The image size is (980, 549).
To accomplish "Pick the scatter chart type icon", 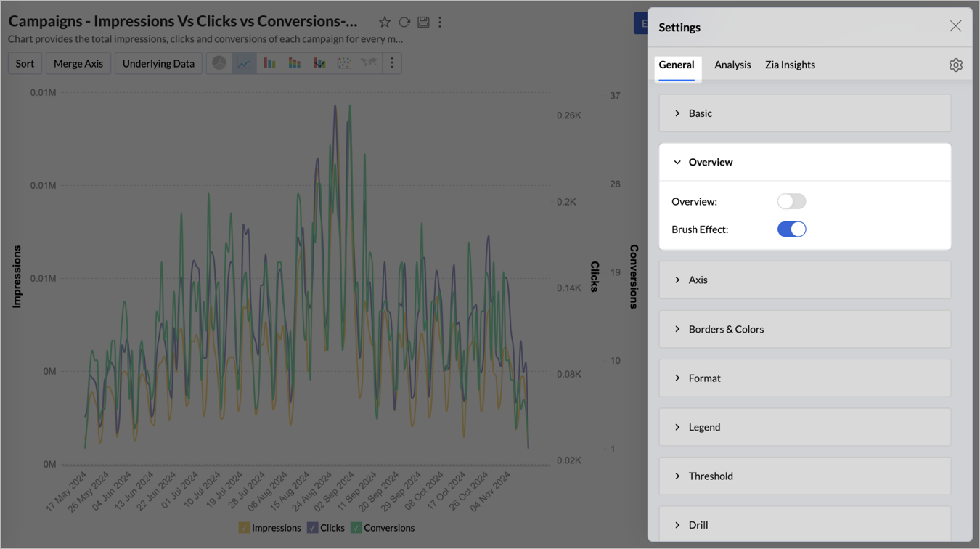I will tap(344, 63).
